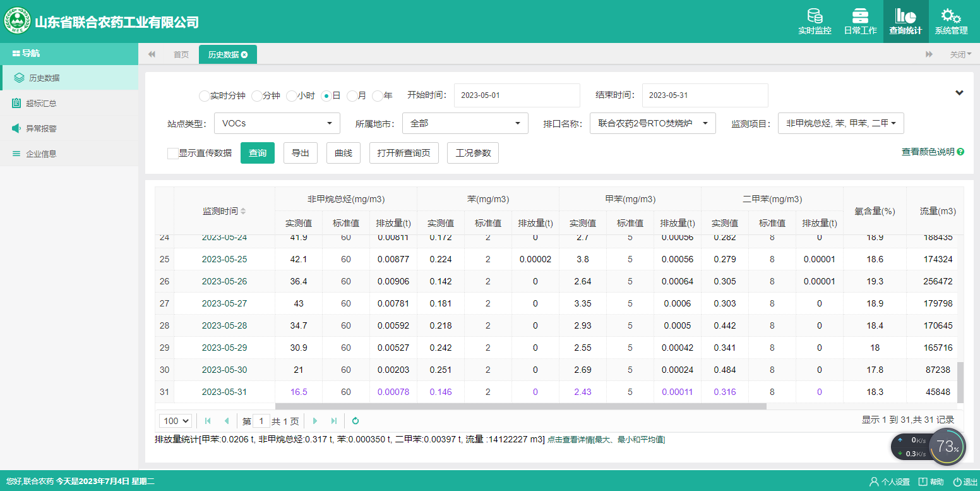The height and width of the screenshot is (491, 980).
Task: Switch to the 历史数据 tab
Action: [227, 54]
